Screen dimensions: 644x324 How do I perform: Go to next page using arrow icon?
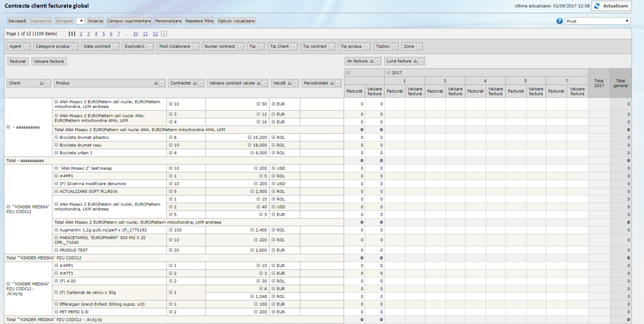click(x=164, y=34)
